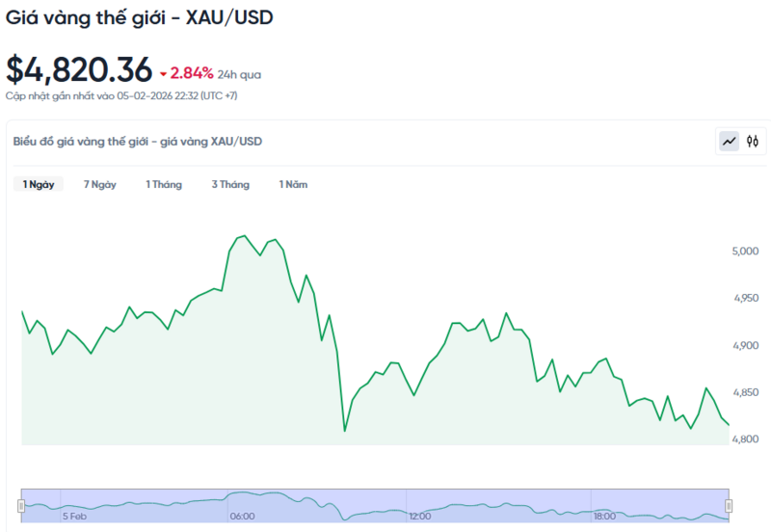Open the 3 Tháng chart period

[x=230, y=184]
